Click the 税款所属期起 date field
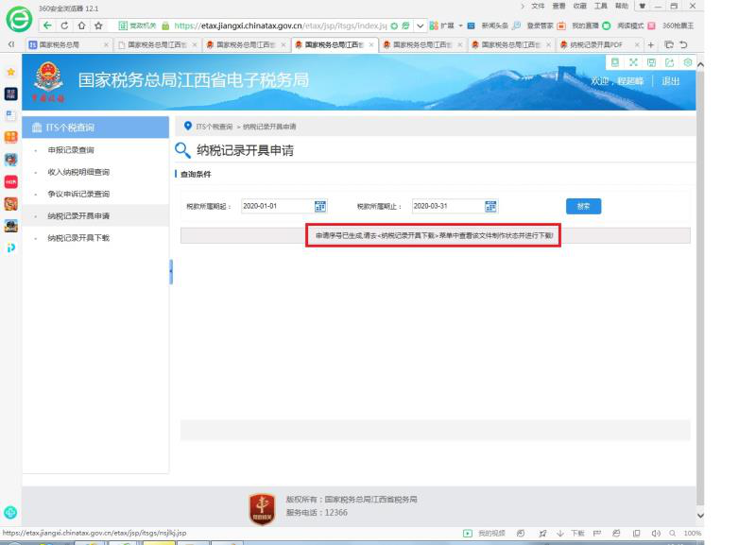756x545 pixels. [278, 206]
